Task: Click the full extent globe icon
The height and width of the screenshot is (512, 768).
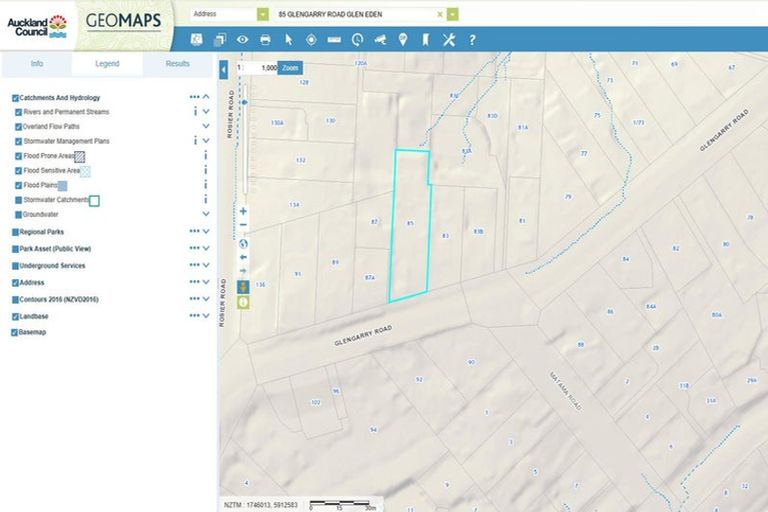Action: coord(243,243)
